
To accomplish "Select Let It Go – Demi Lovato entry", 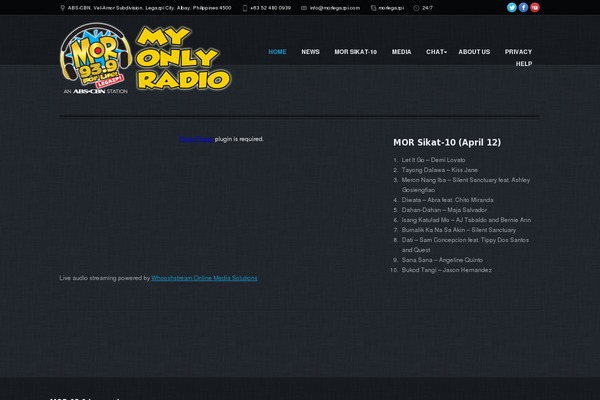I will click(434, 160).
